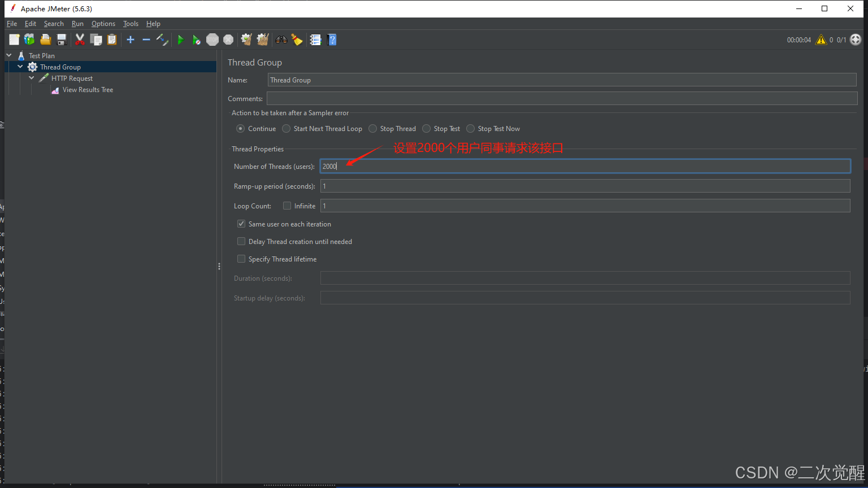Click the HTTP Request pipette icon
This screenshot has height=488, width=868.
pos(44,78)
